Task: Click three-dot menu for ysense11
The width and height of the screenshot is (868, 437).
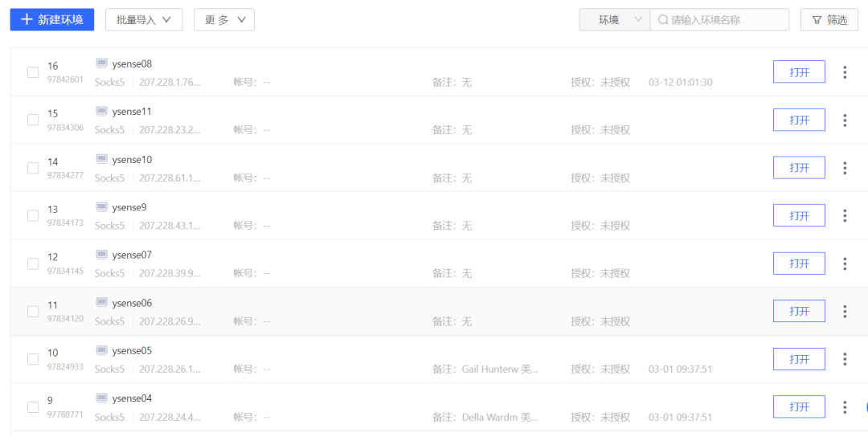Action: (x=845, y=120)
